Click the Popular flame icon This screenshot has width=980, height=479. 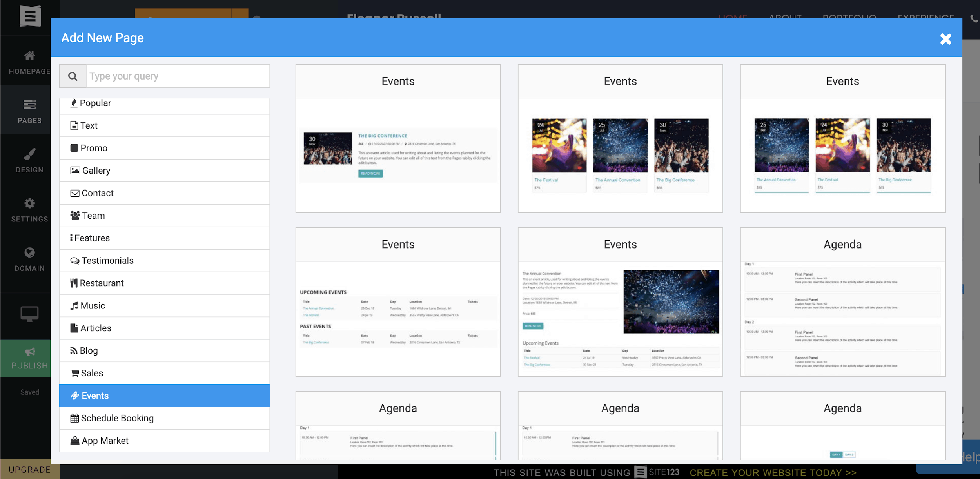coord(74,103)
